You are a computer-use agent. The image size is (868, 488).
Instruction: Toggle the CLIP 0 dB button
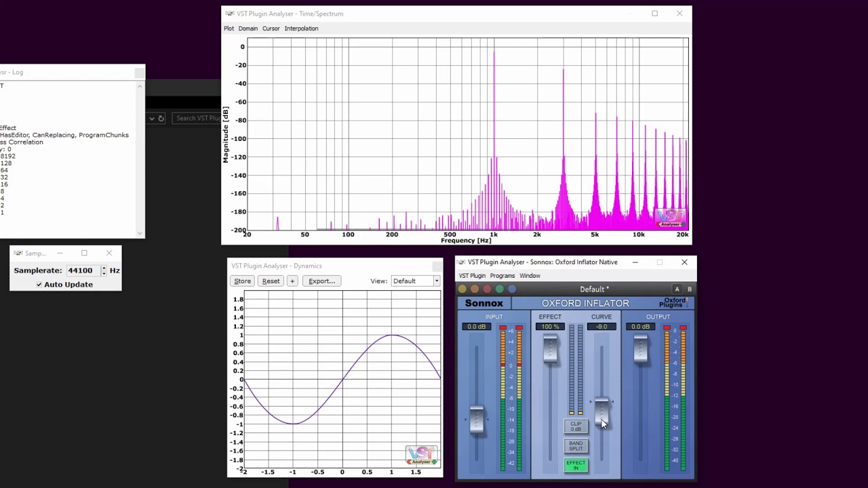576,426
